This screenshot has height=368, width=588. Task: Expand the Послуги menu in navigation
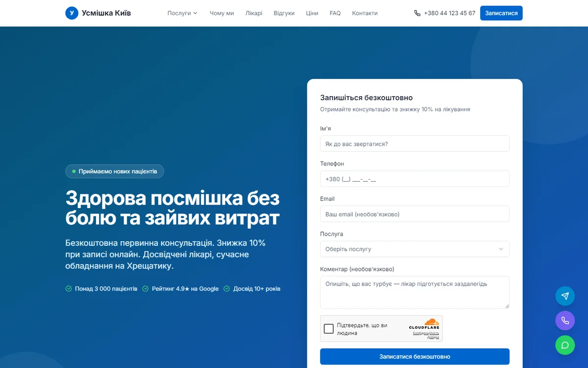point(182,13)
